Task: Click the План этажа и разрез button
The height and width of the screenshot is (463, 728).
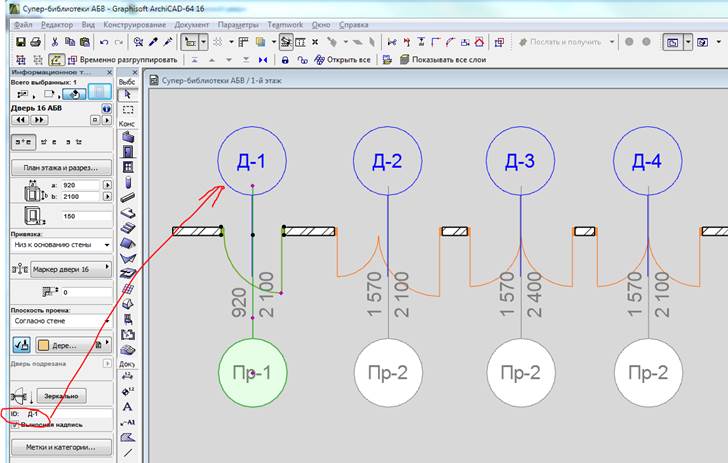Action: (60, 168)
